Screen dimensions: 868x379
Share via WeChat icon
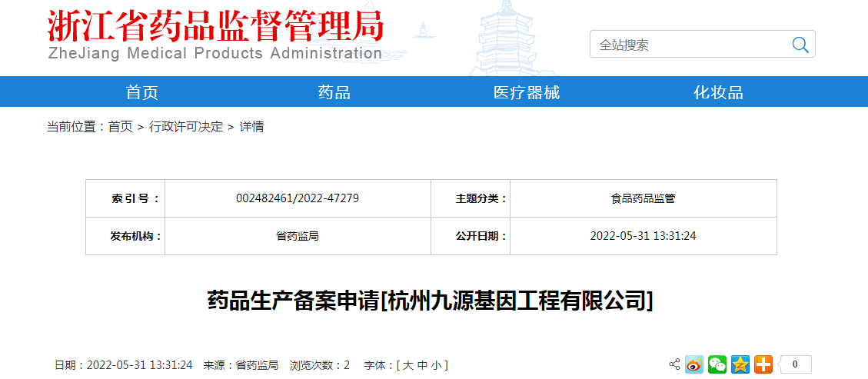click(x=717, y=364)
